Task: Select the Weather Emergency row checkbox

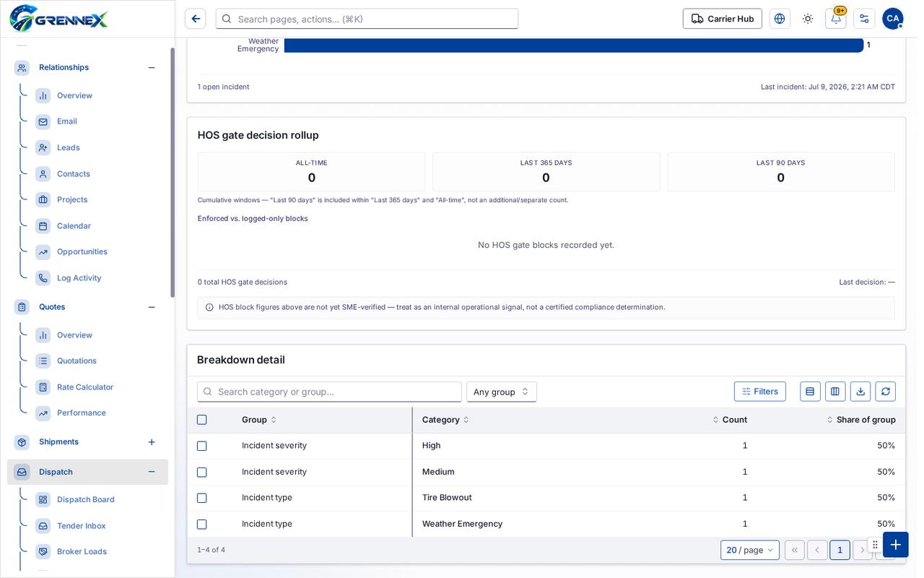Action: click(x=202, y=524)
